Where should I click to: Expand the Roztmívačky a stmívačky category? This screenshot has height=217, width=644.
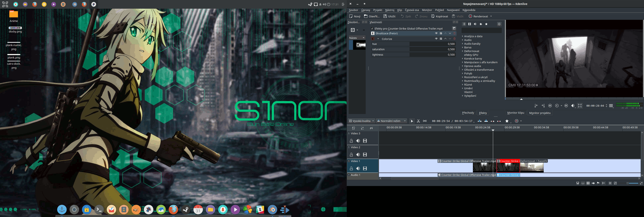[463, 81]
